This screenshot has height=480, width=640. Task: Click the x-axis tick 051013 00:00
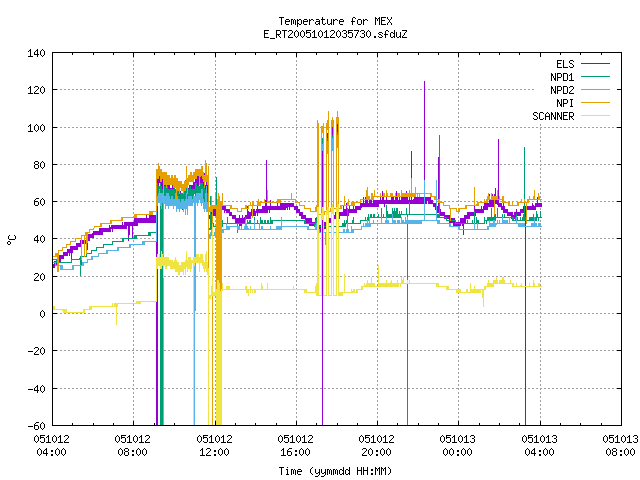458,446
